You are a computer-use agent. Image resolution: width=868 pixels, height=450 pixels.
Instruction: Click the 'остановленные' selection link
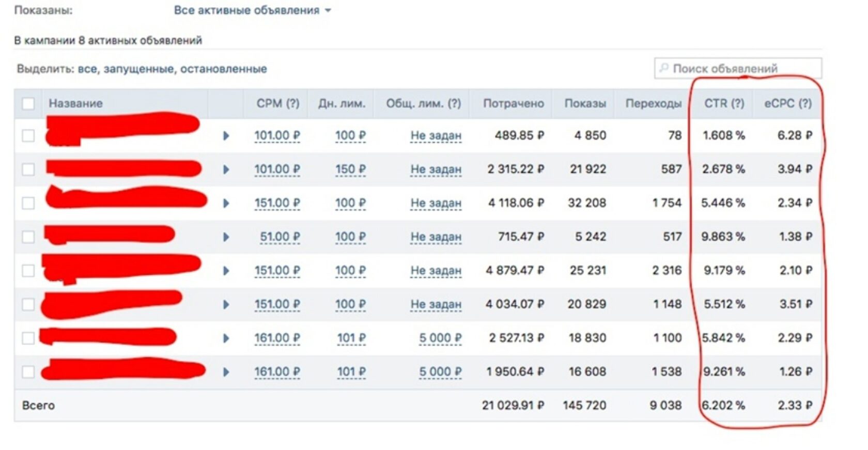coord(223,69)
